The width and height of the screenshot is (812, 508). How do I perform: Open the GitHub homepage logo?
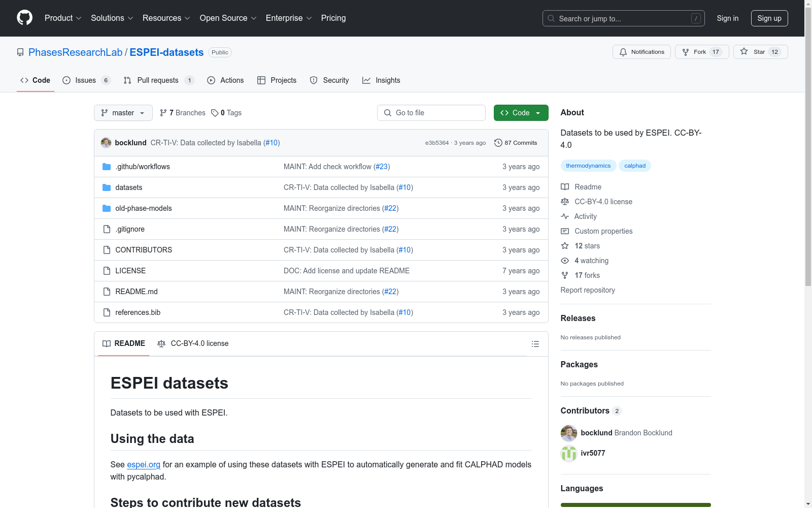(x=24, y=18)
